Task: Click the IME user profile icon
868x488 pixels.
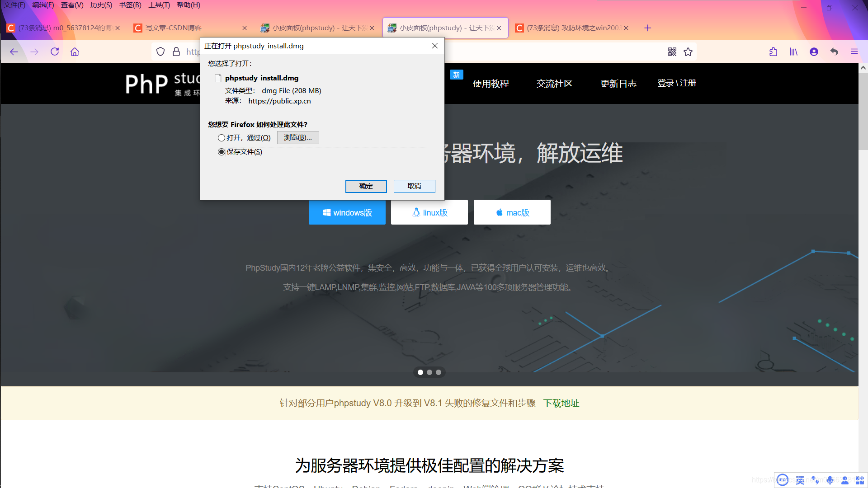Action: pos(845,480)
